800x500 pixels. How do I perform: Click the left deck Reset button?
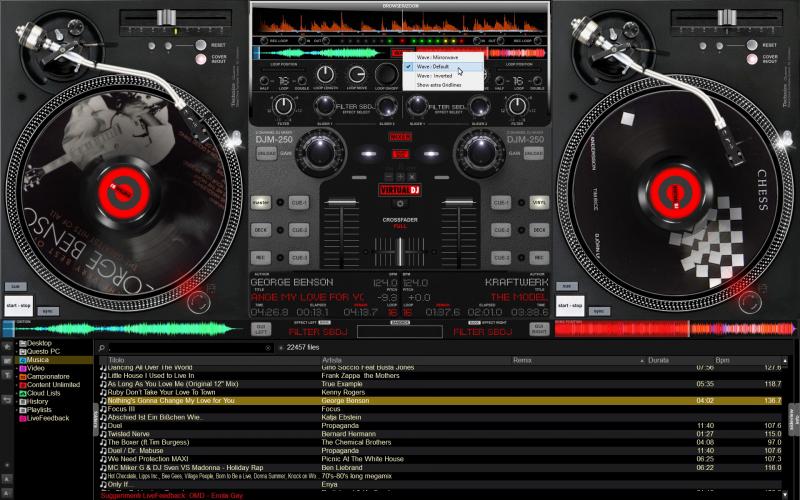coord(201,45)
